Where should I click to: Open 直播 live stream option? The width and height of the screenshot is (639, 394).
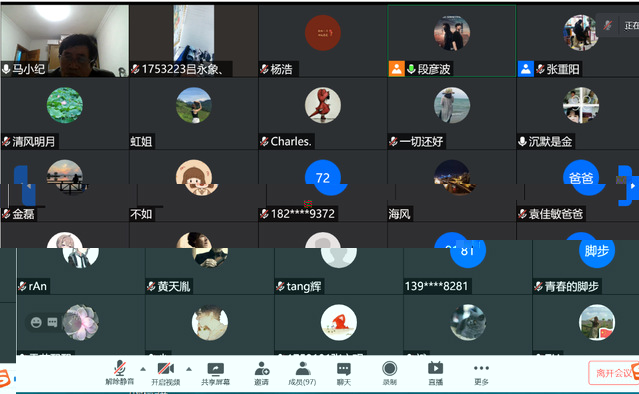[436, 373]
